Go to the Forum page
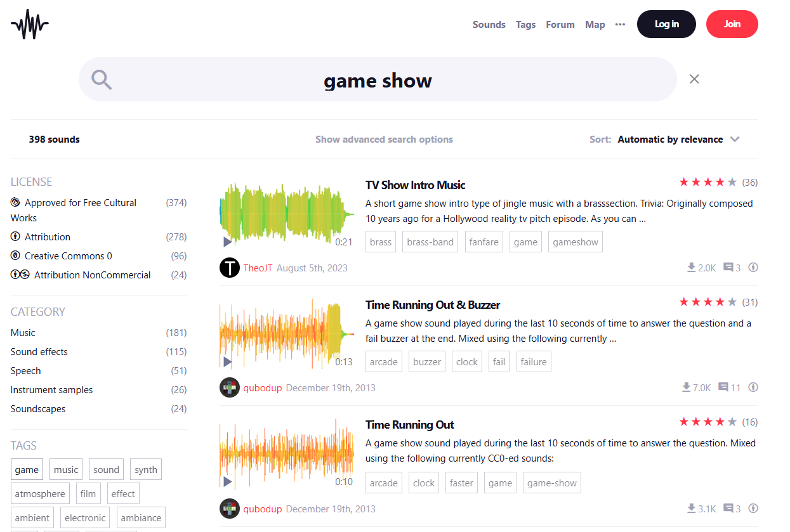 pyautogui.click(x=560, y=25)
